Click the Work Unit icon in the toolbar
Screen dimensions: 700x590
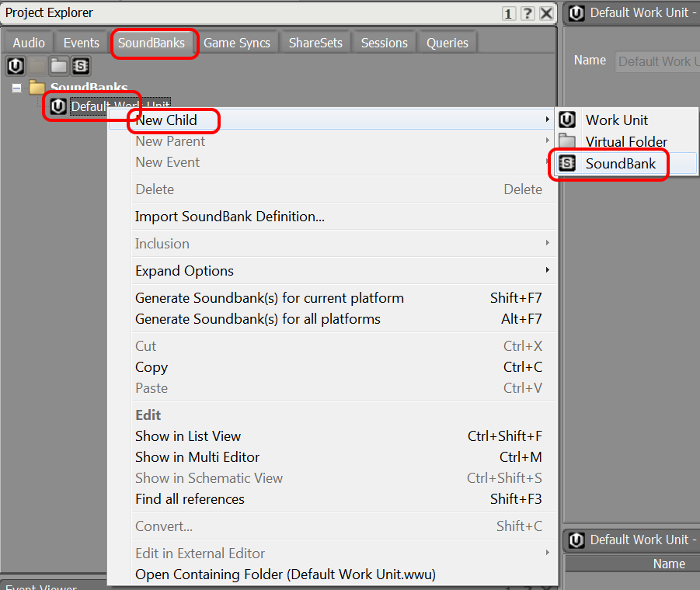(16, 66)
